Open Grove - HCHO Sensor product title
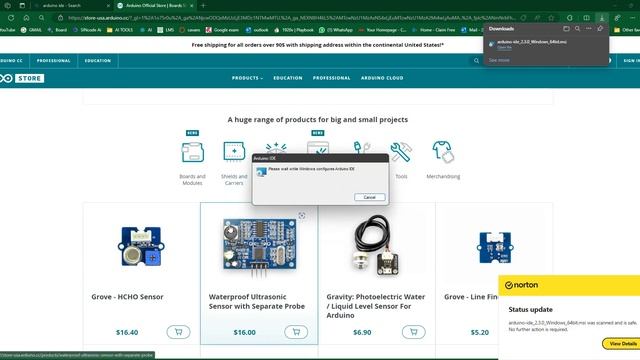This screenshot has height=360, width=640. click(127, 297)
